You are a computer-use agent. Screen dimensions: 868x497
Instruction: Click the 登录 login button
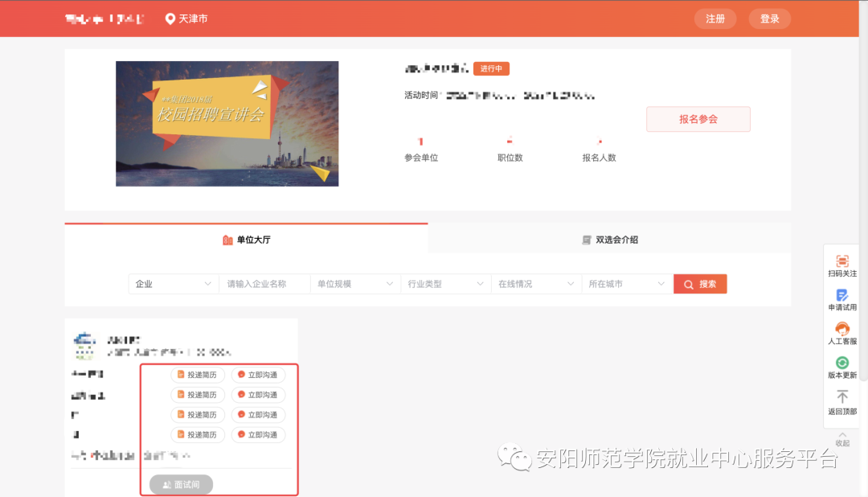768,18
